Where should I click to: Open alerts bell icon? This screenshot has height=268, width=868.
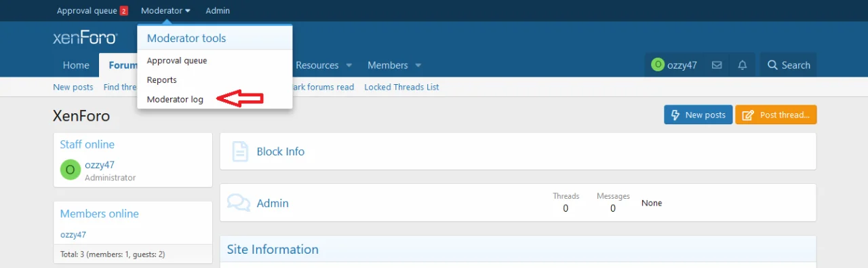743,65
